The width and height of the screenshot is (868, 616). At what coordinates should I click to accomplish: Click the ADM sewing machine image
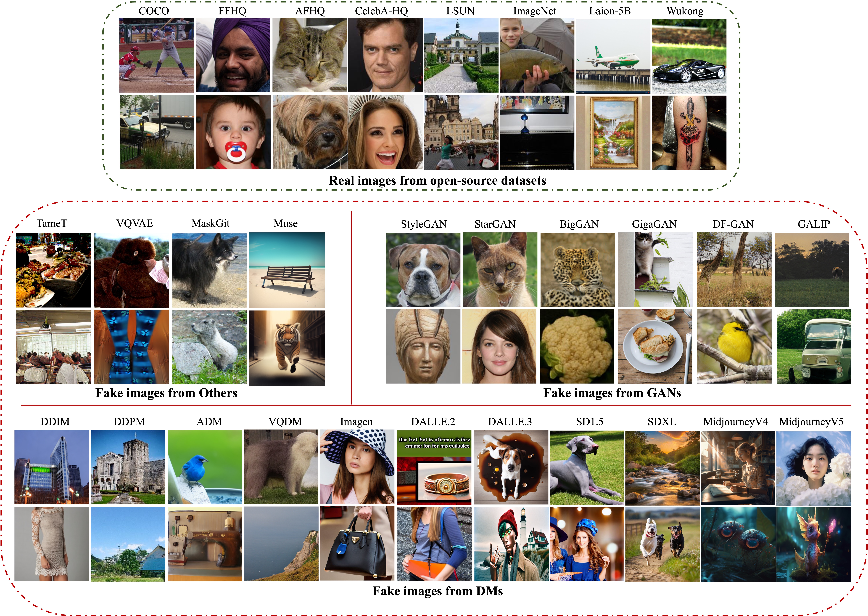205,544
